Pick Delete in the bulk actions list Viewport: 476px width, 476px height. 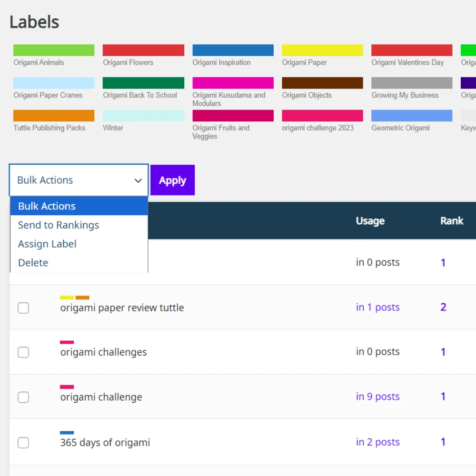tap(33, 263)
